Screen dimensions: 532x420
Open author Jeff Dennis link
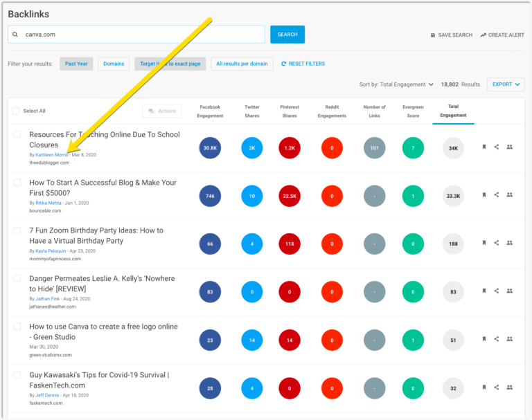[x=47, y=395]
